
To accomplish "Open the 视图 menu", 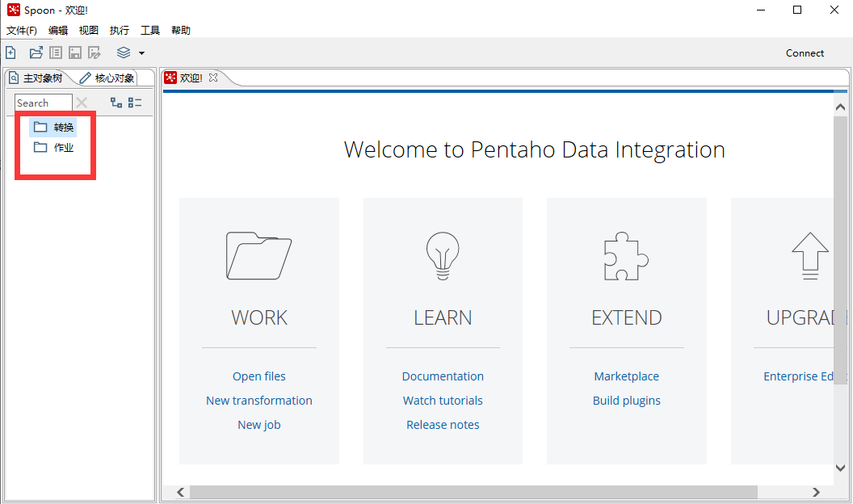I will pyautogui.click(x=89, y=31).
